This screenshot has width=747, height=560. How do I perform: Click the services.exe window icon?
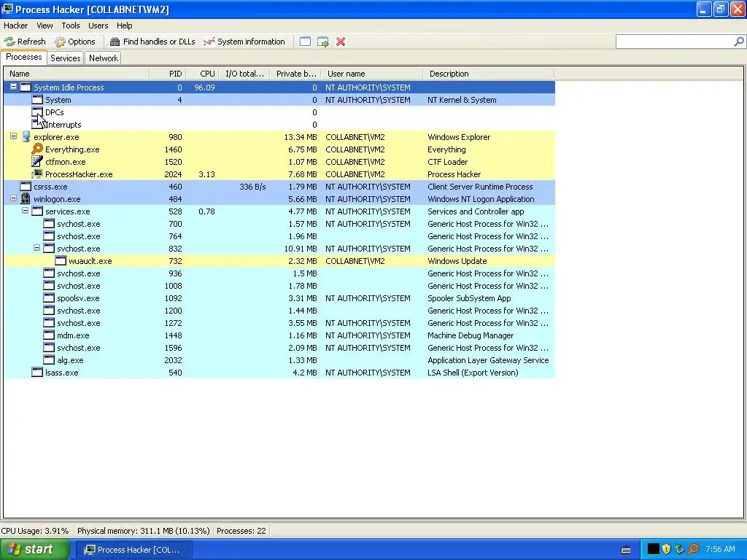tap(37, 211)
